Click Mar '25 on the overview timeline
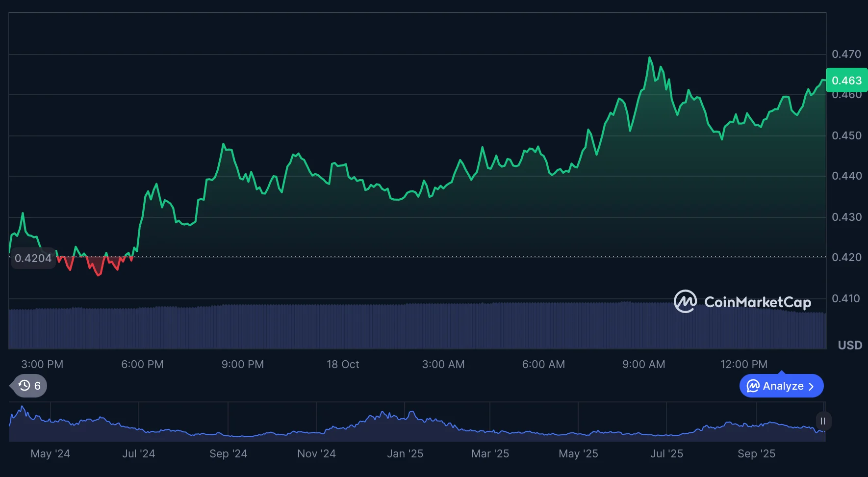 490,453
